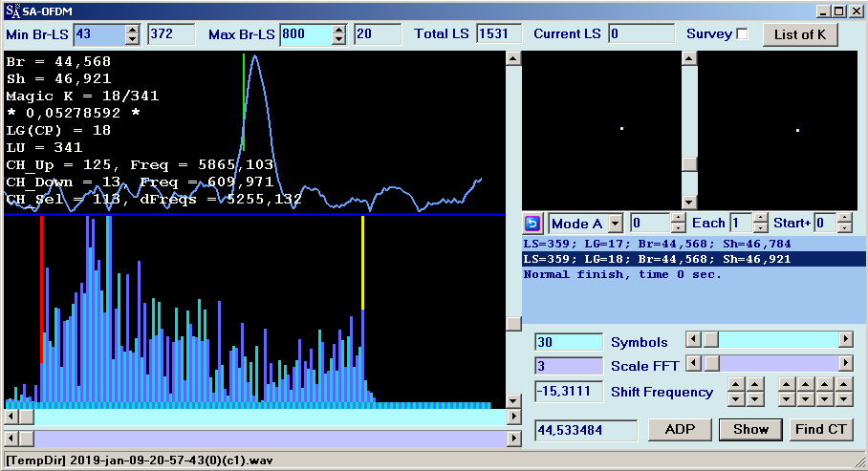868x471 pixels.
Task: Click the Each input field
Action: (742, 223)
